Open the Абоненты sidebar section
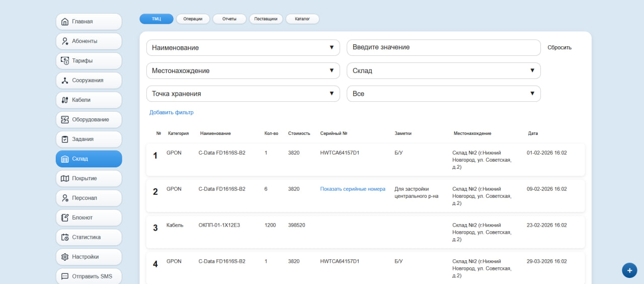Viewport: 644px width, 284px height. [89, 41]
